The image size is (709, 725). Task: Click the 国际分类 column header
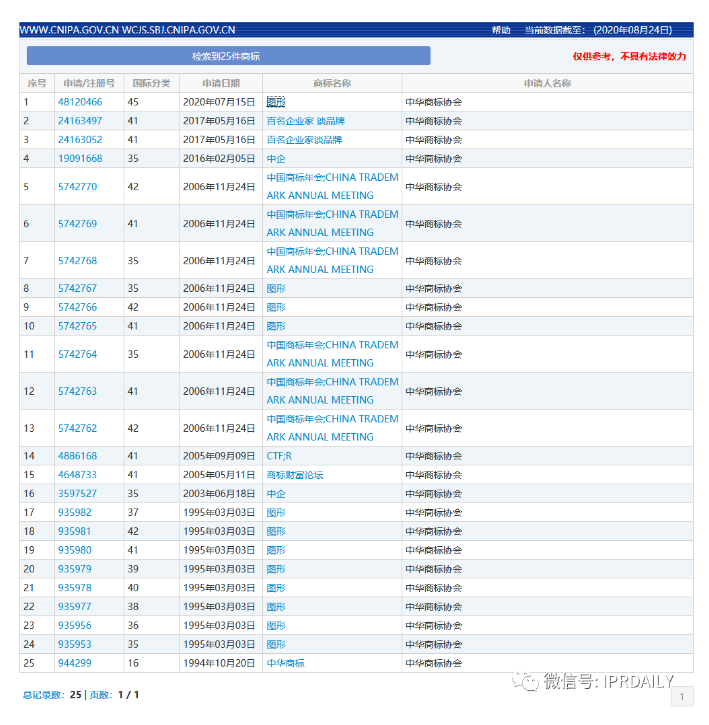(x=151, y=83)
